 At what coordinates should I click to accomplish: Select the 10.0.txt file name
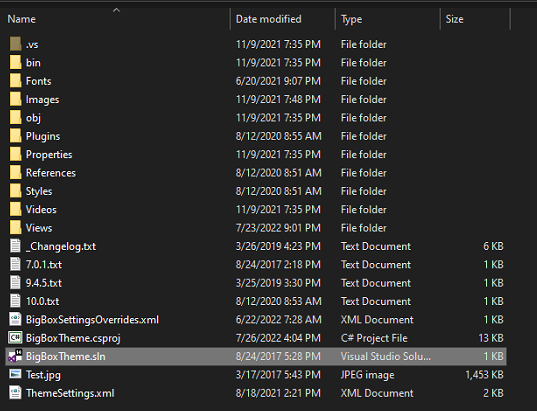click(x=42, y=301)
